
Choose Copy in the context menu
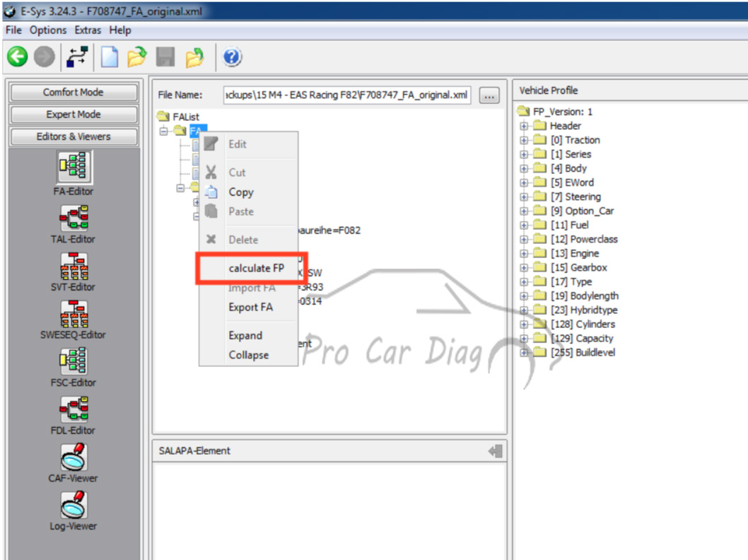coord(249,192)
